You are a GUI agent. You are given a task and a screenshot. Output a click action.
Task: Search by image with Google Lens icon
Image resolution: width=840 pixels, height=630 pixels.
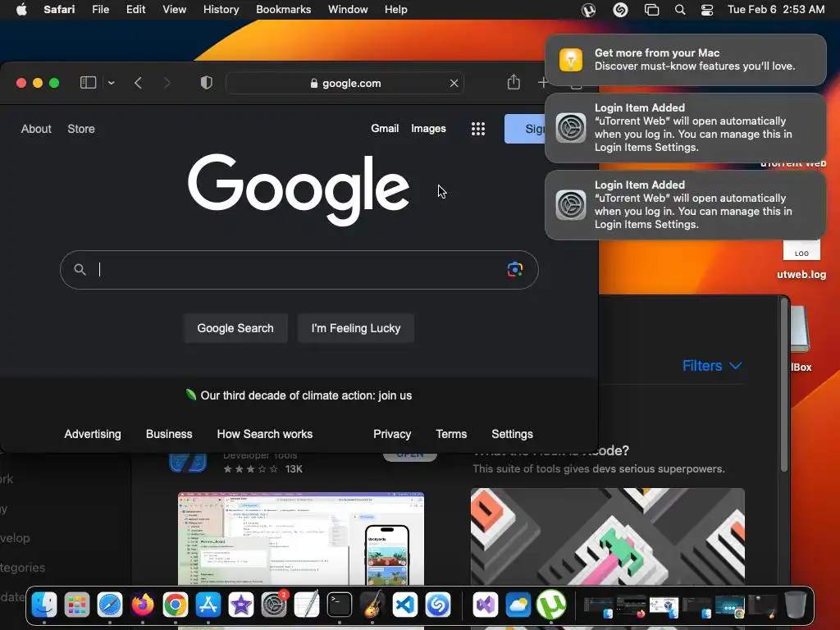515,269
